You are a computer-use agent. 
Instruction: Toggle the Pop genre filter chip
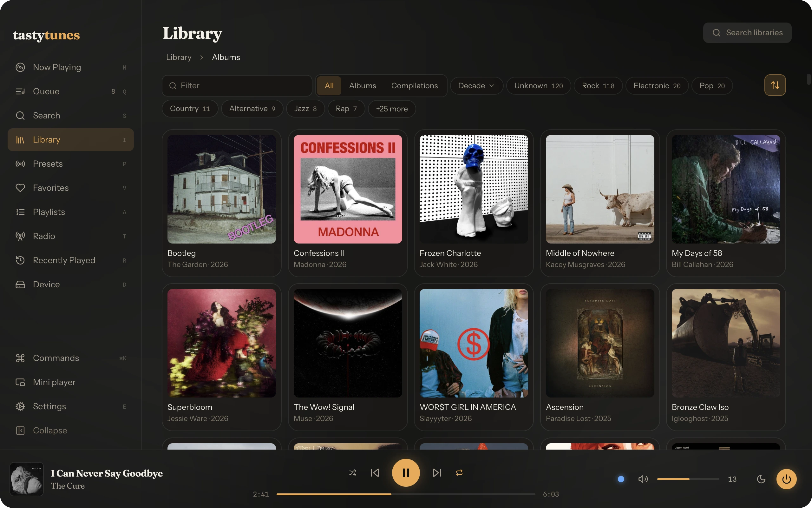(712, 86)
